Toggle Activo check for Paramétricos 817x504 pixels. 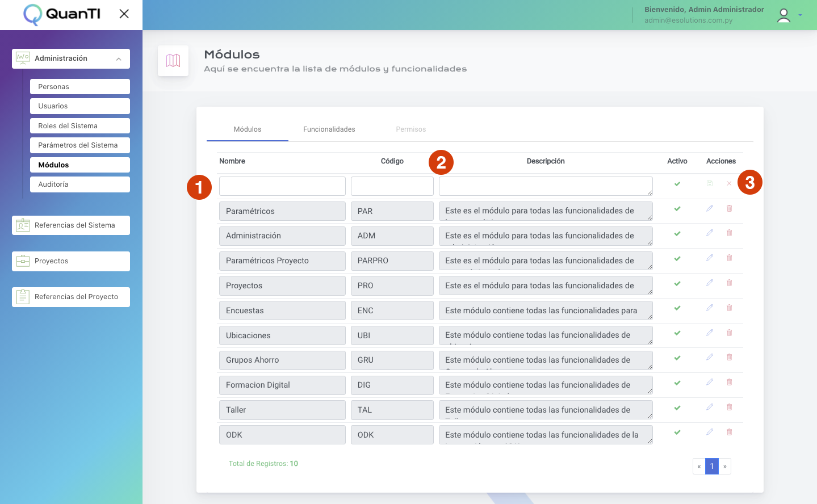(677, 209)
